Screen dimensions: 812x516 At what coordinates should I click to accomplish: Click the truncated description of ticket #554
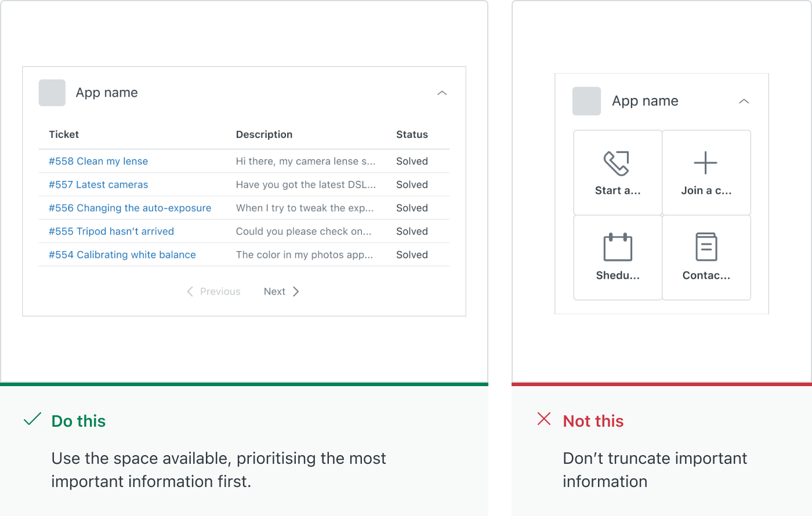(306, 254)
